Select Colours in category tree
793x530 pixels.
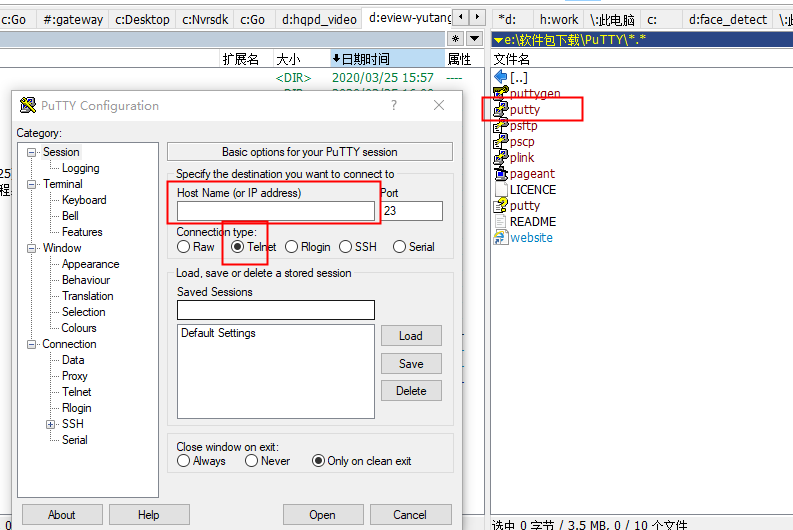point(79,328)
